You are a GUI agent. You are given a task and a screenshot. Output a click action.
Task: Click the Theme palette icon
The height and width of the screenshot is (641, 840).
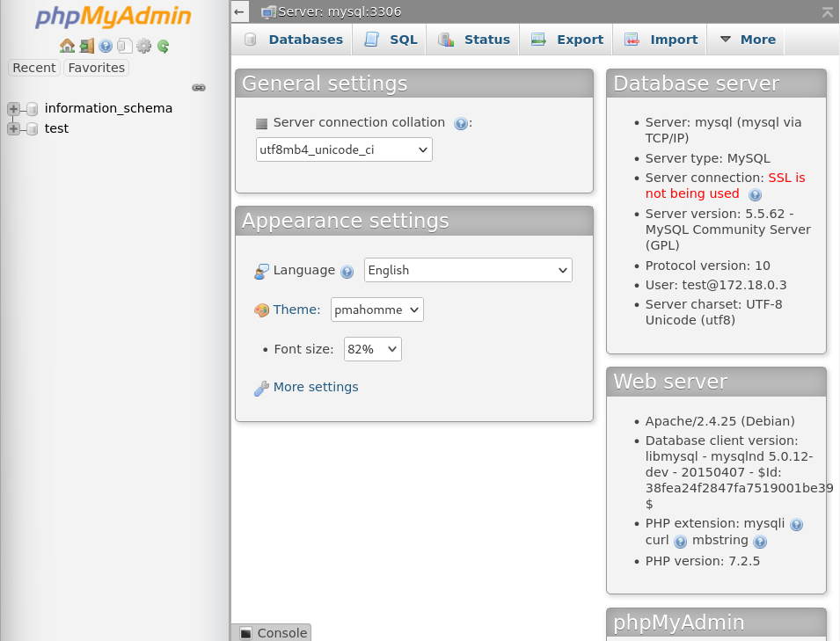tap(261, 310)
